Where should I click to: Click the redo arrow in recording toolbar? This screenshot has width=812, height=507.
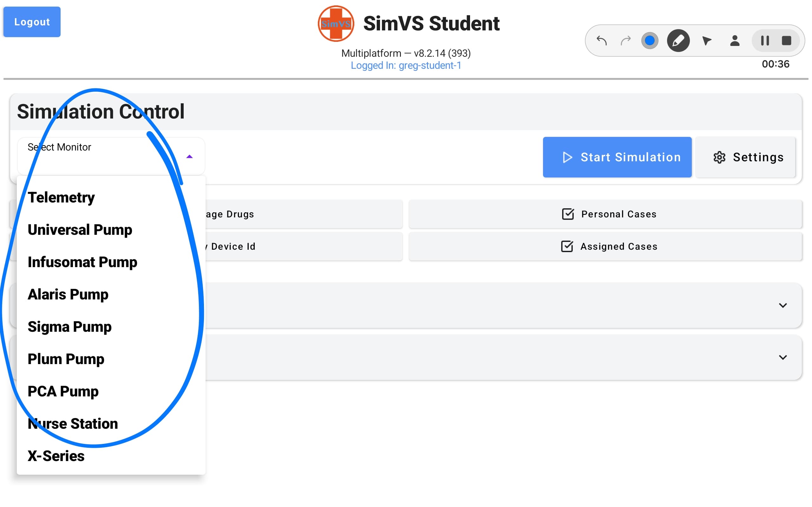[625, 40]
